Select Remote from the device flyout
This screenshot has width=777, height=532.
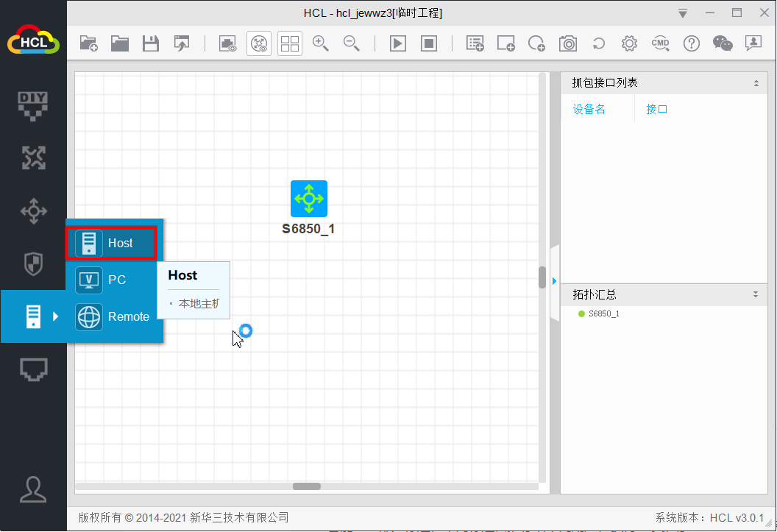point(113,316)
